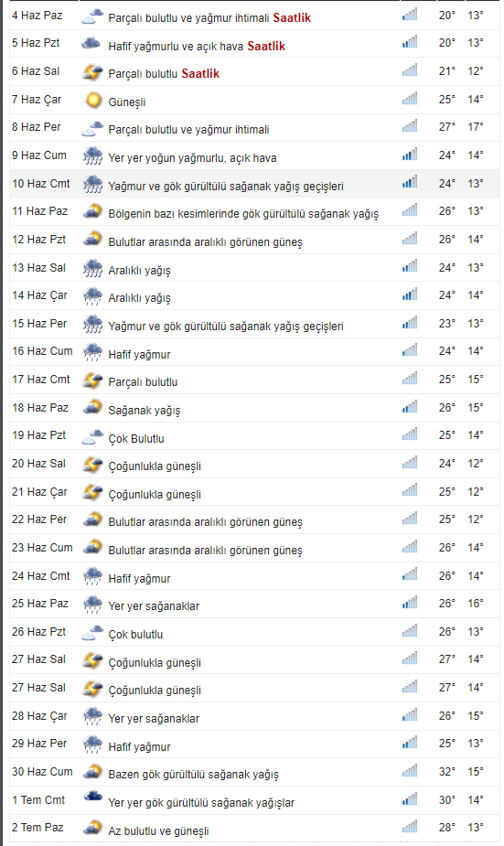Image resolution: width=504 pixels, height=846 pixels.
Task: Click 'Bazen gök gürültülü sağanak yağış' text
Action: click(193, 775)
